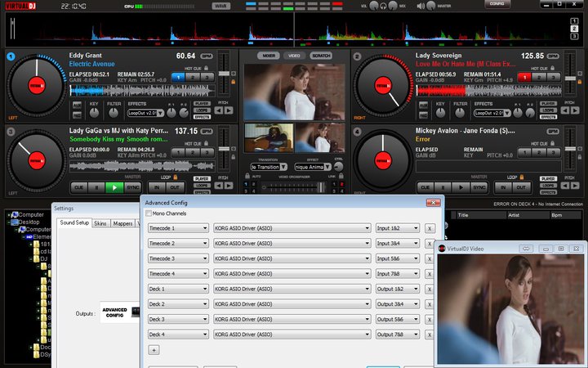The image size is (588, 368).
Task: Nudge pitch down arrow on deck 1
Action: (x=219, y=110)
